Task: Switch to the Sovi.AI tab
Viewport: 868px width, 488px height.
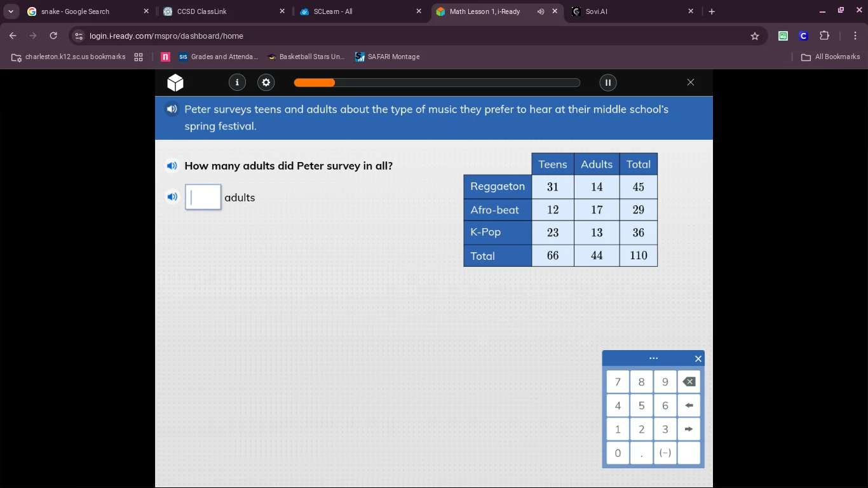Action: (629, 11)
